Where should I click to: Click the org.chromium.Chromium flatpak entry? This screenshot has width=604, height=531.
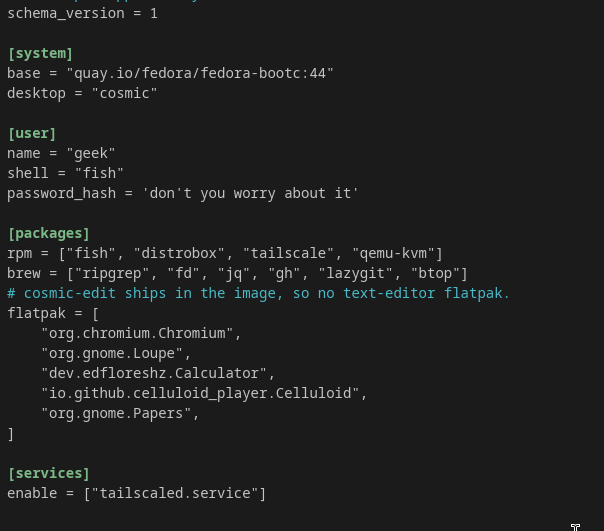click(137, 333)
